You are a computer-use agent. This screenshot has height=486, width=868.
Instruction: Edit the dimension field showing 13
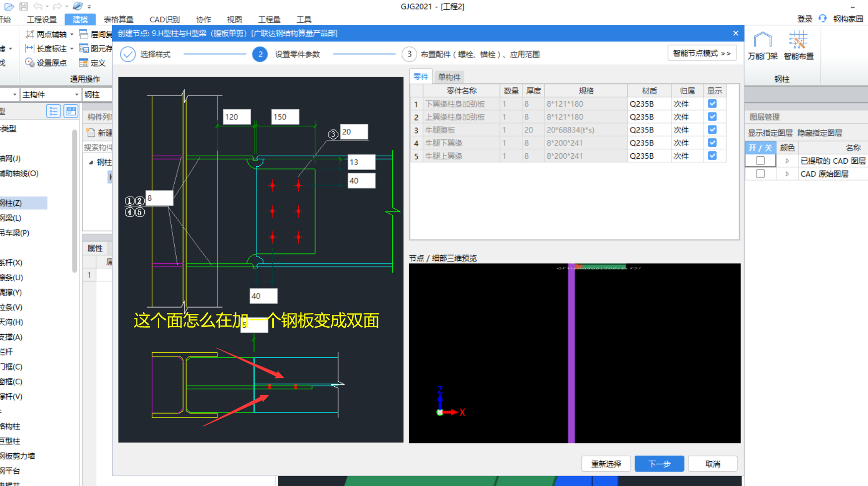(x=362, y=162)
